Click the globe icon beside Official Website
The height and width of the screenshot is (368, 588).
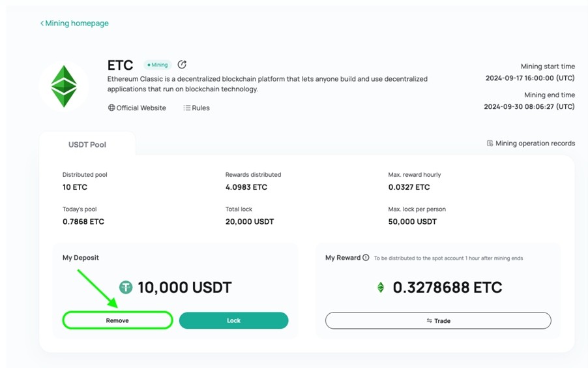point(111,108)
